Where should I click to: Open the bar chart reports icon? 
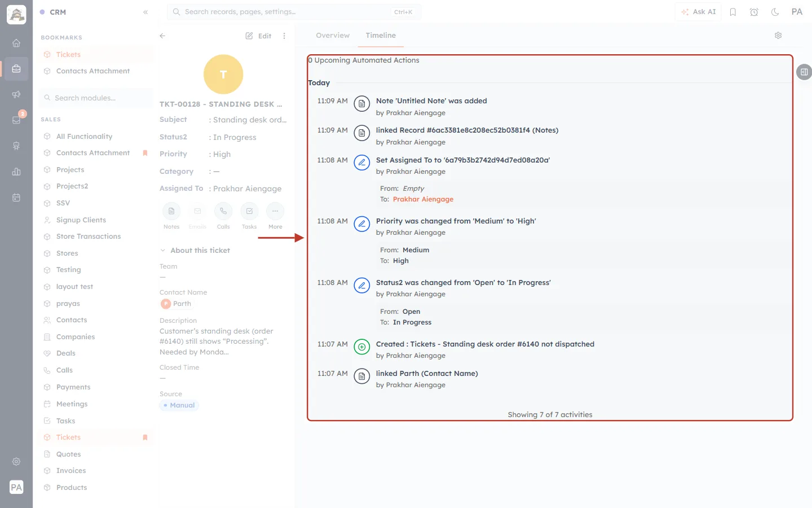click(x=16, y=172)
